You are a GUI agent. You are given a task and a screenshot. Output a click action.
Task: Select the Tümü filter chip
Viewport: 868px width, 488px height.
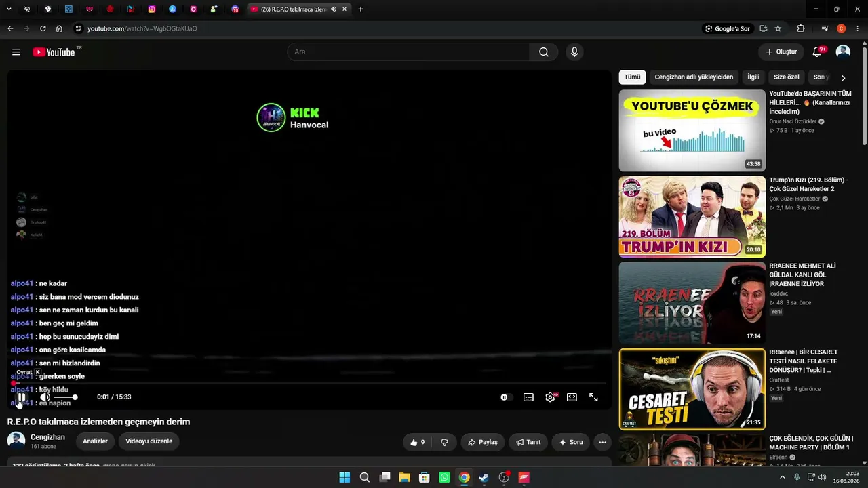tap(632, 77)
